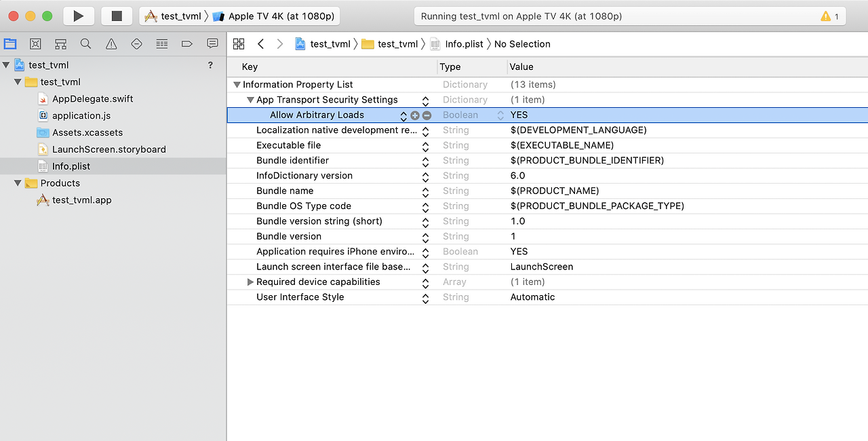Click Info.plist in jump bar
The height and width of the screenshot is (441, 868).
coord(457,44)
